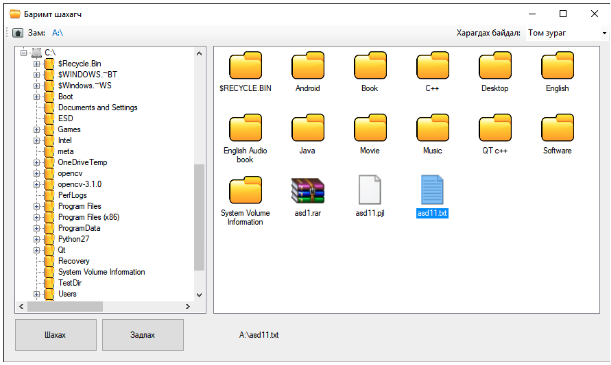Screen dimensions: 611x365
Task: Click the A:\ path link
Action: point(58,33)
